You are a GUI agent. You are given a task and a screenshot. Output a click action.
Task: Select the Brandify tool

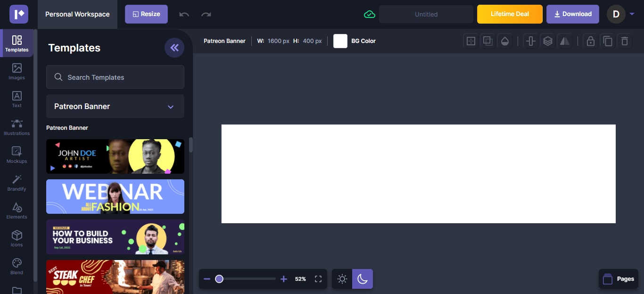[17, 183]
